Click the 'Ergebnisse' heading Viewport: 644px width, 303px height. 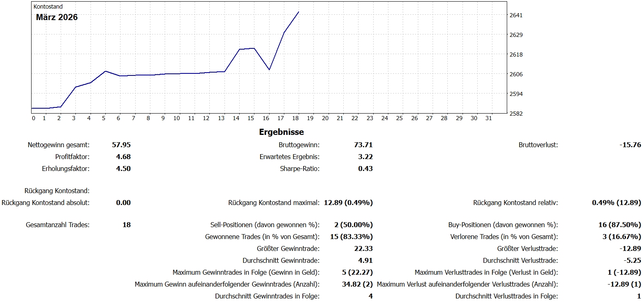[281, 132]
